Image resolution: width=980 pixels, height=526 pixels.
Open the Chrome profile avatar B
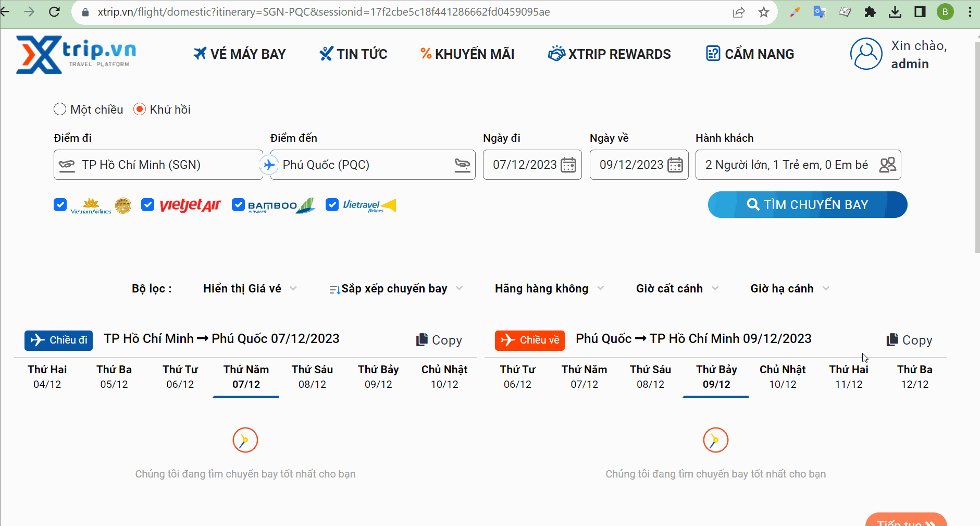[x=945, y=11]
